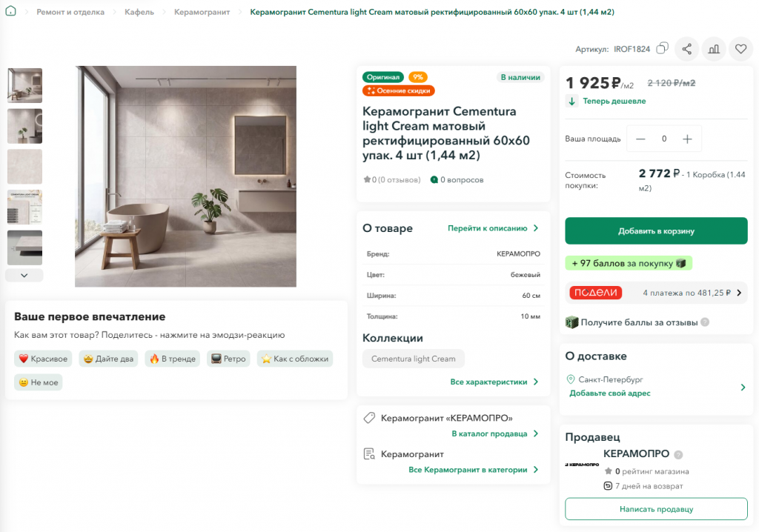The image size is (759, 532).
Task: Toggle the Не мое reaction
Action: (x=39, y=382)
